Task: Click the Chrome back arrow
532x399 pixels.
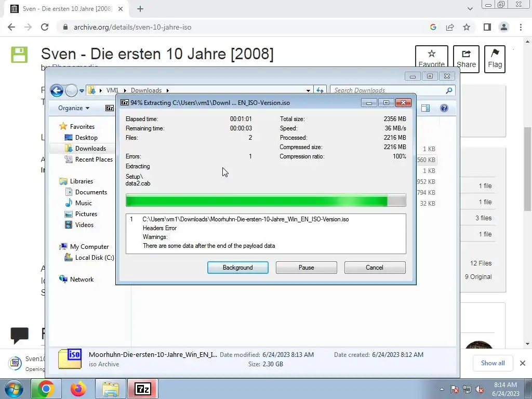Action: [x=11, y=27]
